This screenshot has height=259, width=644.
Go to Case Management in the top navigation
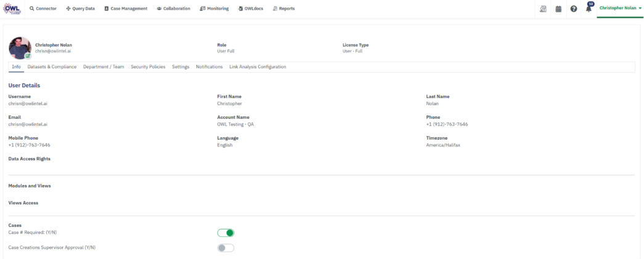[126, 9]
